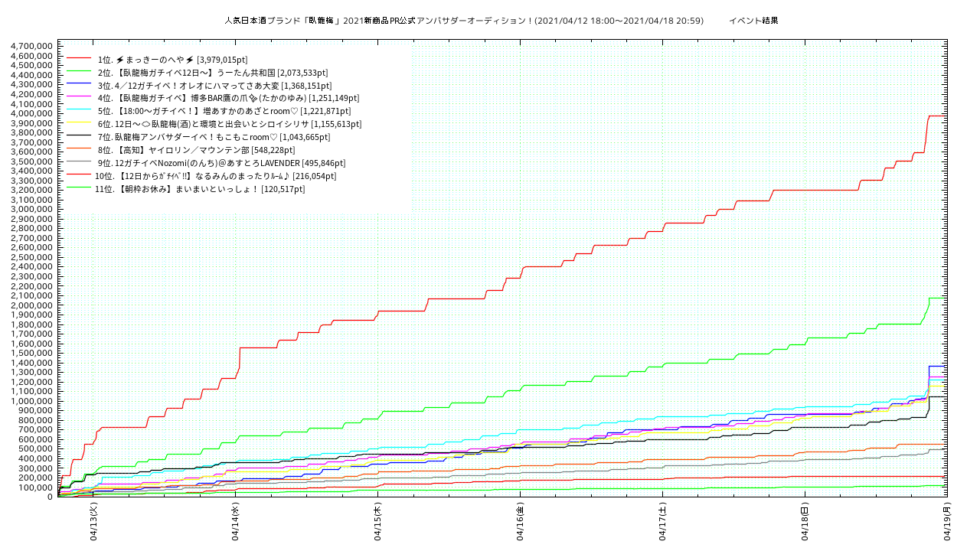This screenshot has height=551, width=980.
Task: Click the x-axis date label 04/19(月)
Action: (x=947, y=522)
